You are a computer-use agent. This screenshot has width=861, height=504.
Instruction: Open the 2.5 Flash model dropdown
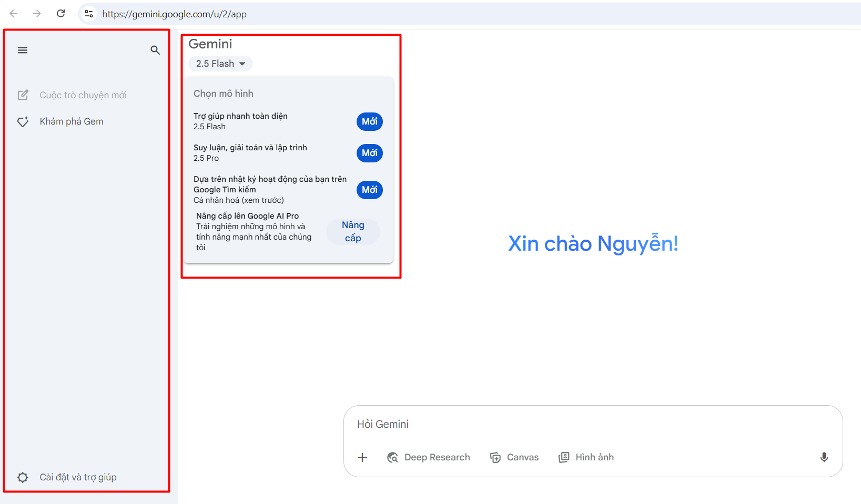220,64
